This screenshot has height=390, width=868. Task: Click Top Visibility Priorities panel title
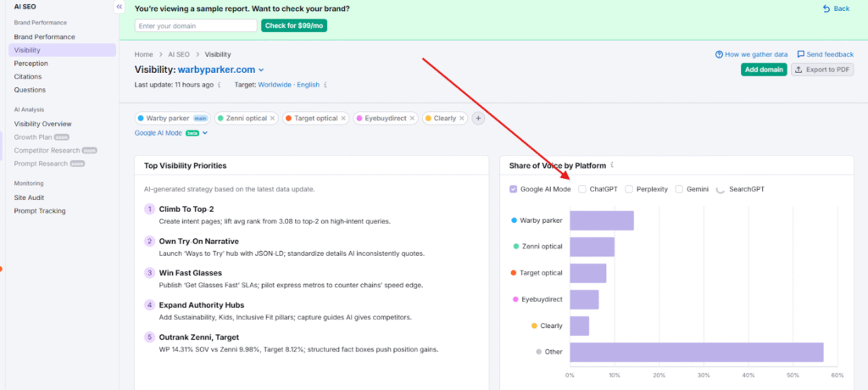tap(186, 165)
